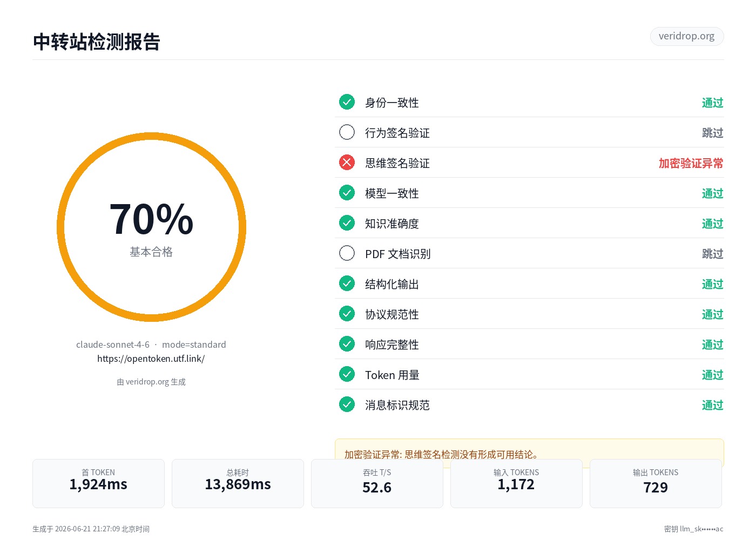The width and height of the screenshot is (756, 540).
Task: Click the 输出 TOKENS 729 card
Action: (x=656, y=483)
